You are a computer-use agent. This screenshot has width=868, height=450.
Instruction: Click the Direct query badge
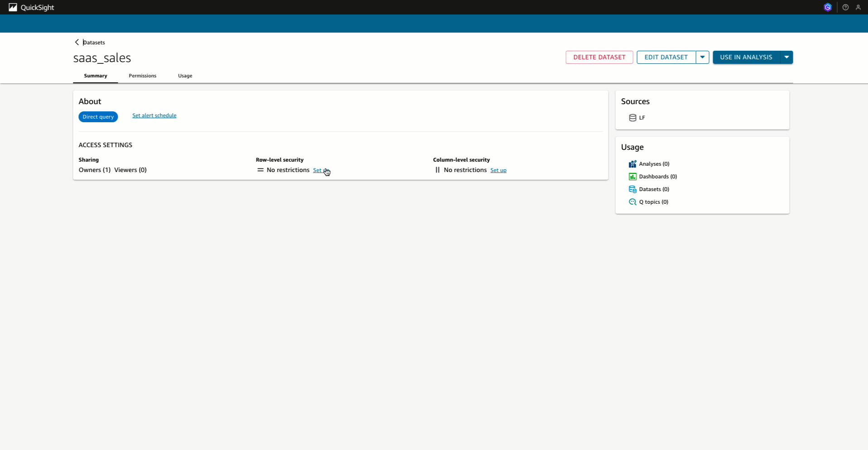pos(98,117)
